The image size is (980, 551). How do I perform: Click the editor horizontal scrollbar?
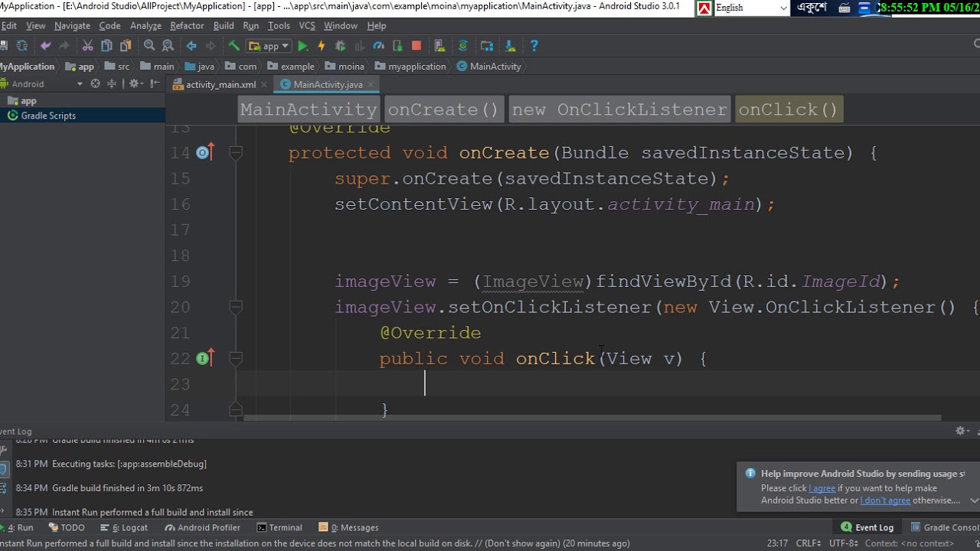pos(592,418)
